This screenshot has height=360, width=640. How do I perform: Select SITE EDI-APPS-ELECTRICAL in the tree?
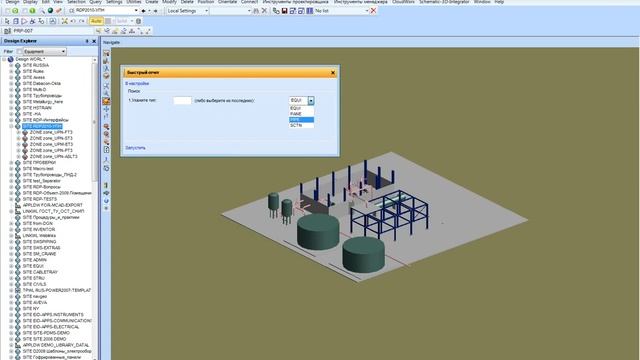[x=51, y=327]
